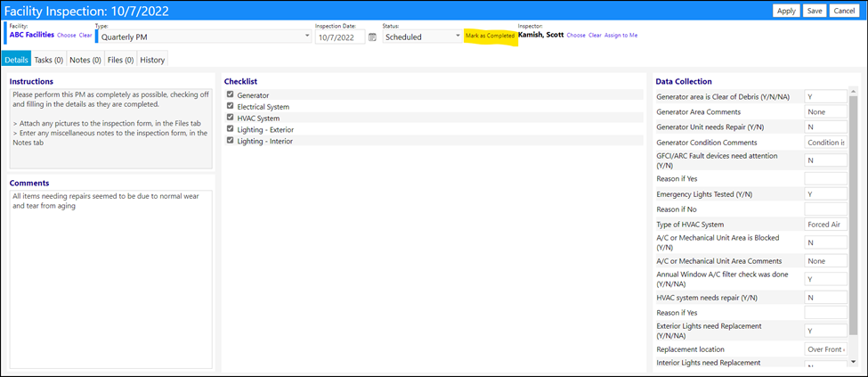The width and height of the screenshot is (868, 377).
Task: Edit the Type of HVAC System field
Action: [825, 224]
